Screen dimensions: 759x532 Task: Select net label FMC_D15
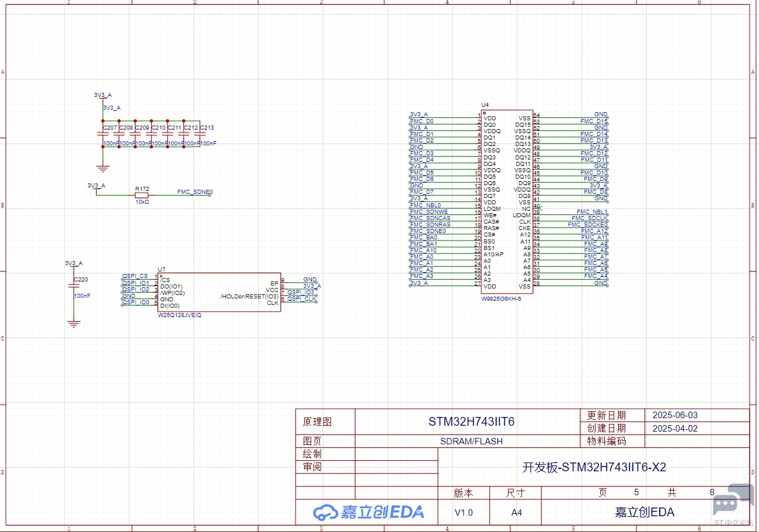click(x=594, y=121)
